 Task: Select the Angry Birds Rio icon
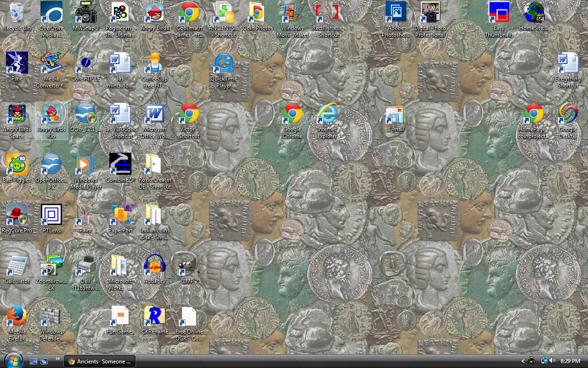coord(51,114)
